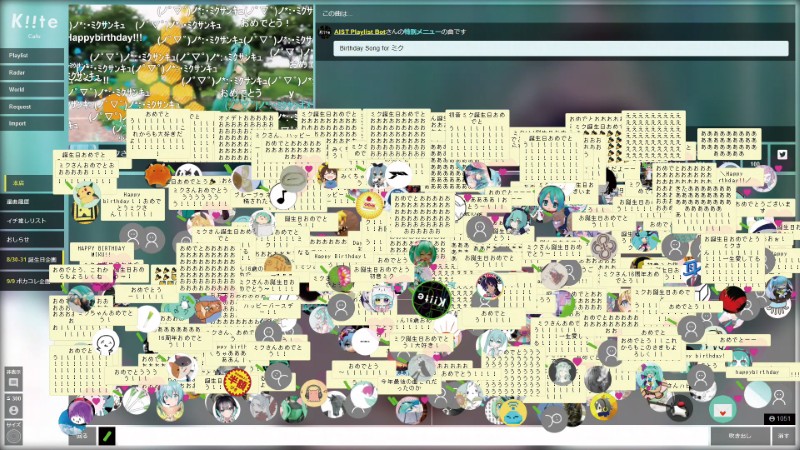Click the orange creature avatar

[158, 175]
